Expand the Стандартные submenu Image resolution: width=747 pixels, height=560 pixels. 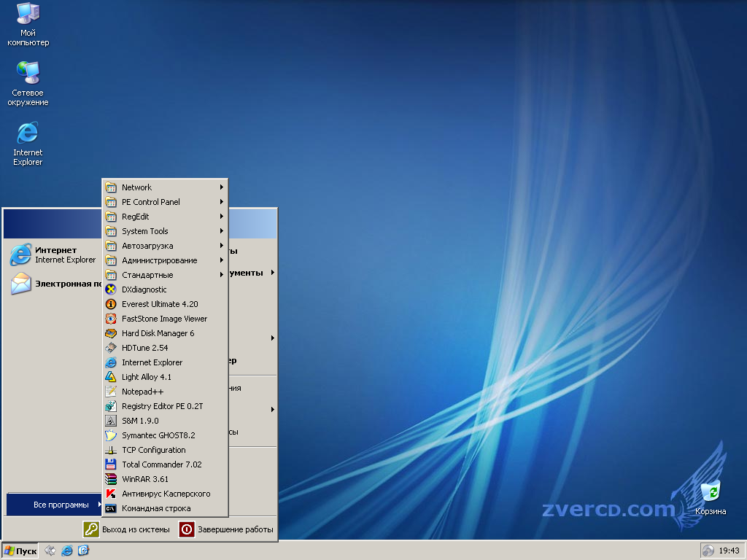pos(166,275)
